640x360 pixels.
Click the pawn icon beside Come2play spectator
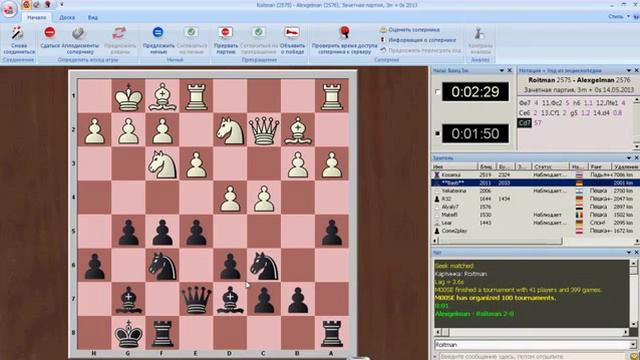pyautogui.click(x=437, y=231)
